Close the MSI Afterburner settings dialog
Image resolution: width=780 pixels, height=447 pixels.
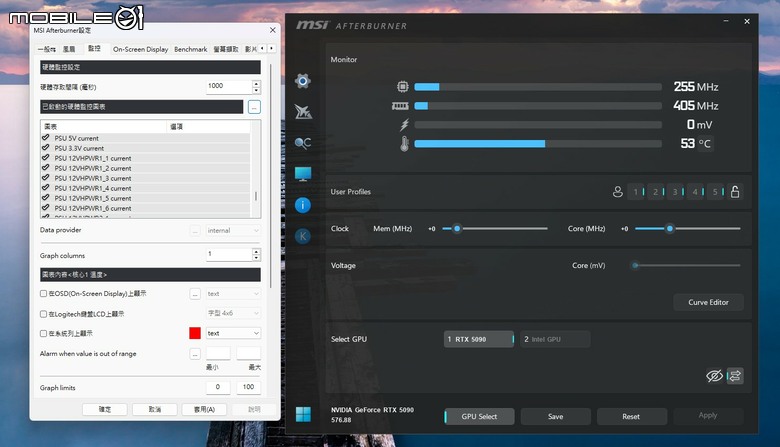click(273, 30)
